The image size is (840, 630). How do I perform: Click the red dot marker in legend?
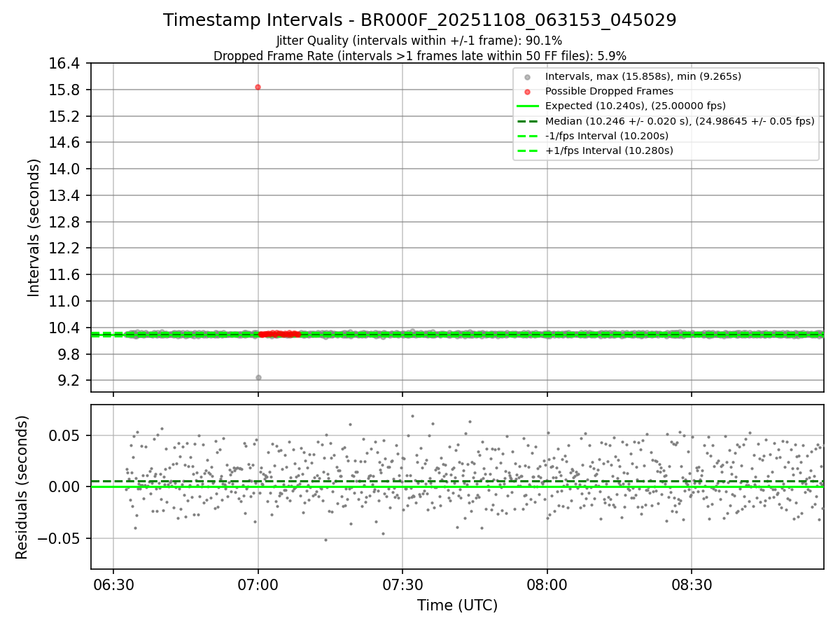point(527,92)
